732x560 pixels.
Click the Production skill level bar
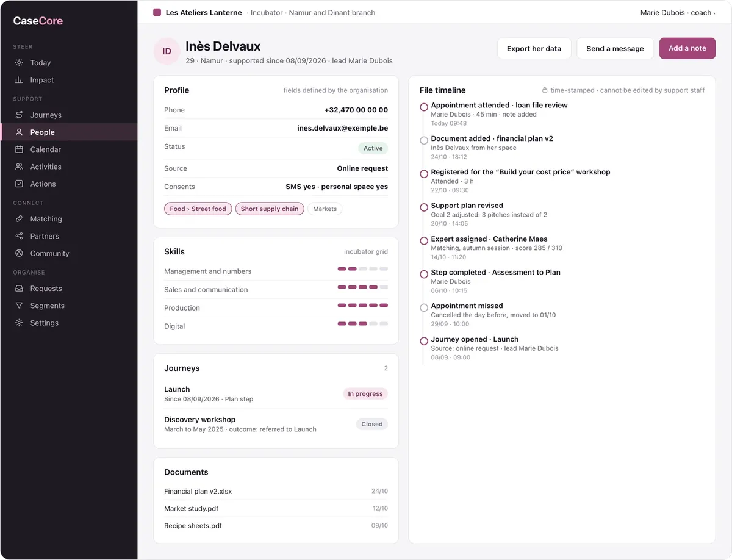(x=363, y=306)
